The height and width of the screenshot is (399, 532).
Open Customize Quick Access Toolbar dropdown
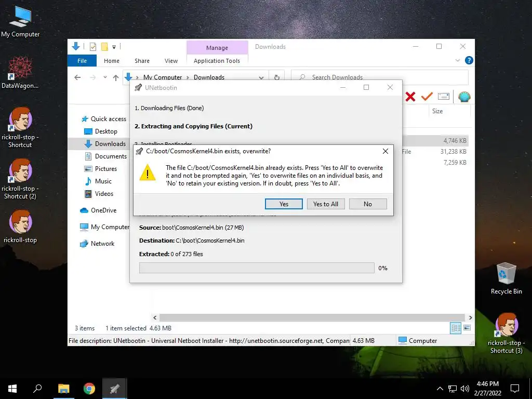pos(114,47)
